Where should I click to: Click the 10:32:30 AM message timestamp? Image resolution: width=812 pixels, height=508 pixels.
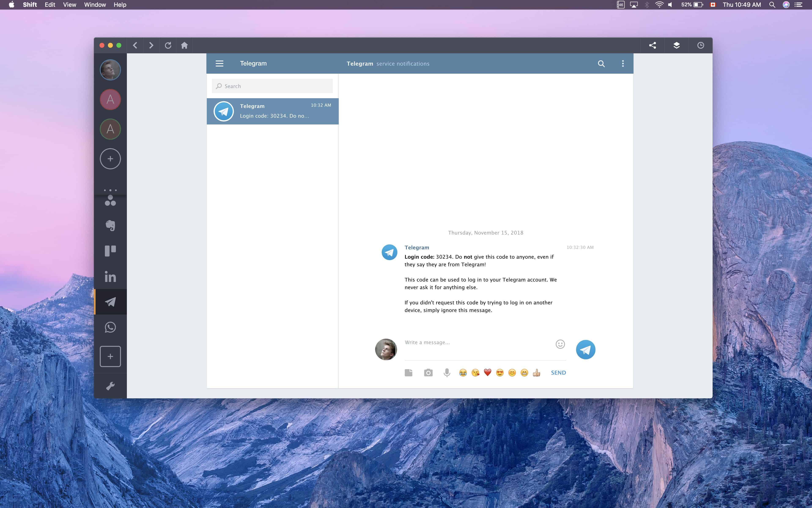[x=580, y=247]
